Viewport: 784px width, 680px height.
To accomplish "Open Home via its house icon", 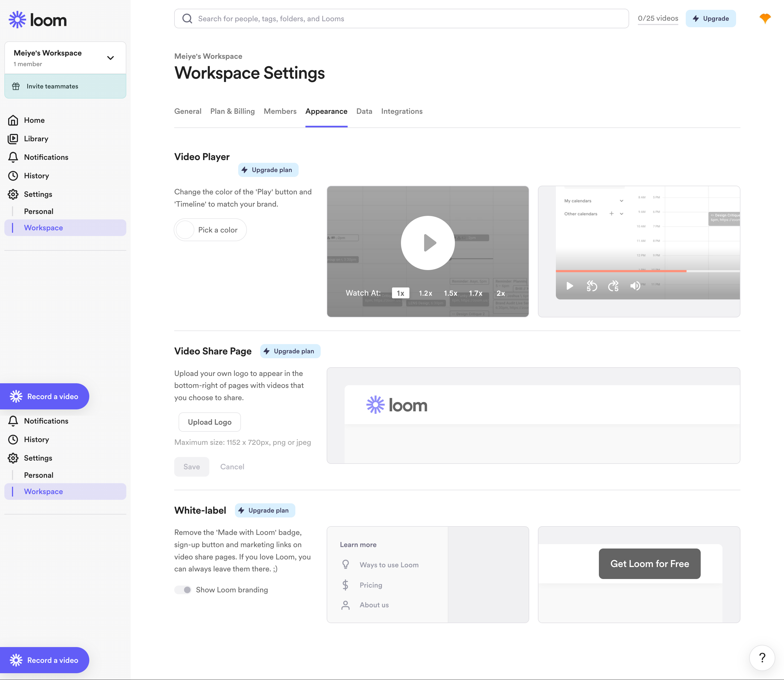I will pos(13,120).
